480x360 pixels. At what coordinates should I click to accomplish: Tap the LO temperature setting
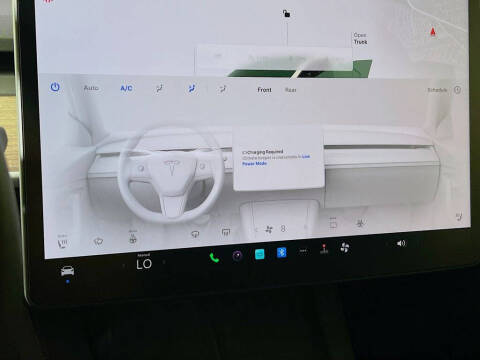[144, 264]
